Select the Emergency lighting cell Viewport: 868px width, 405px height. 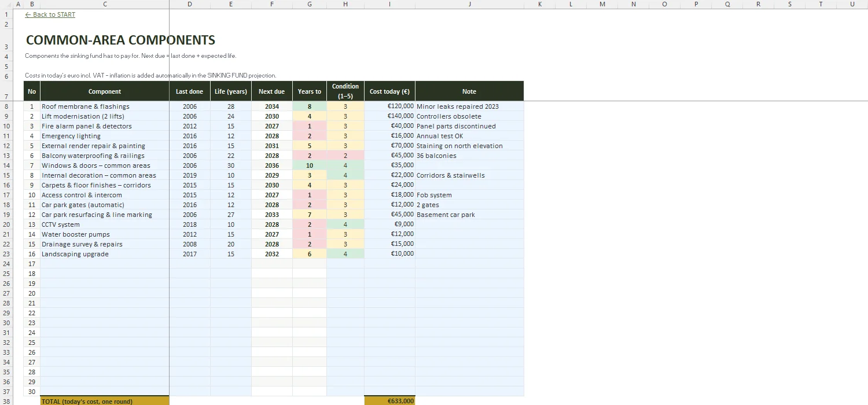click(x=105, y=136)
